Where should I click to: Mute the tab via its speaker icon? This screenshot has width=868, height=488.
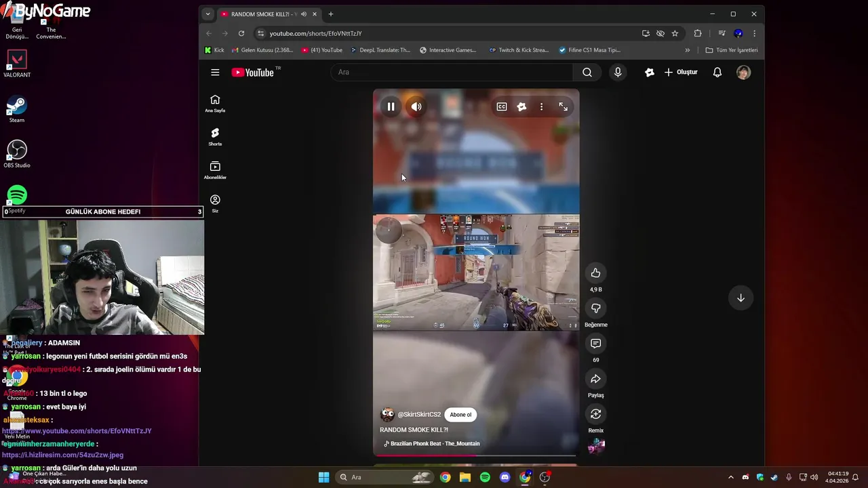[304, 14]
